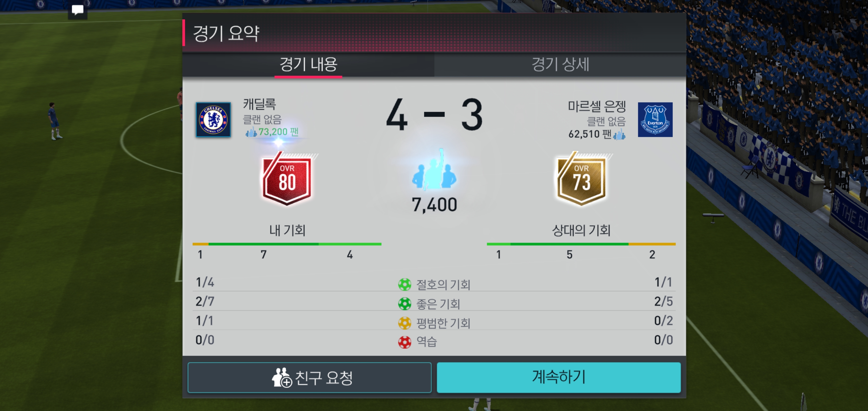Tap the glowing fans icon above 7,400
Image resolution: width=868 pixels, height=411 pixels.
434,170
